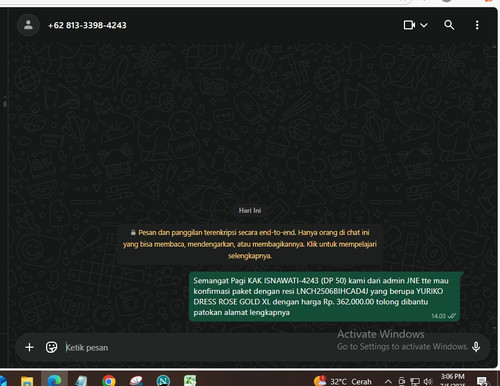Open the volume control tray icon
Screen dimensions: 500x386
pos(428,381)
